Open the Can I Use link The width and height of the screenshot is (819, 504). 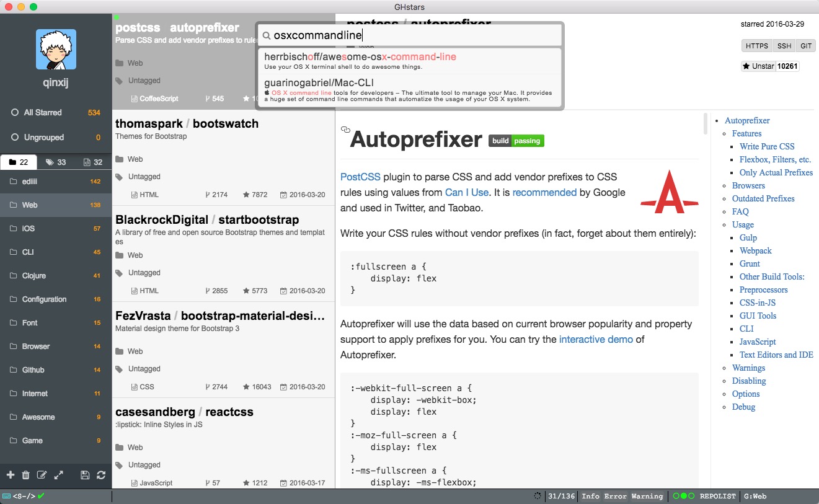[x=467, y=192]
